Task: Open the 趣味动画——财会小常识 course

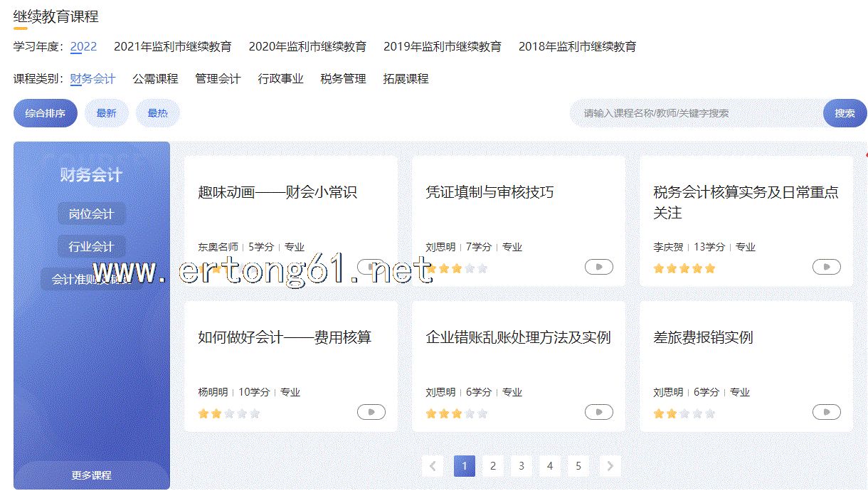Action: (277, 192)
